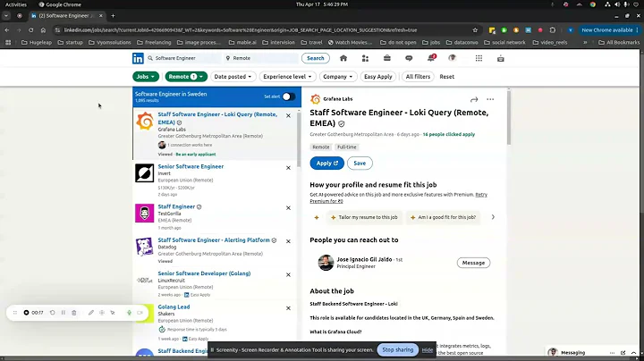Click Apply for the Grafana Labs job
Viewport: 644px width, 361px height.
pyautogui.click(x=327, y=164)
